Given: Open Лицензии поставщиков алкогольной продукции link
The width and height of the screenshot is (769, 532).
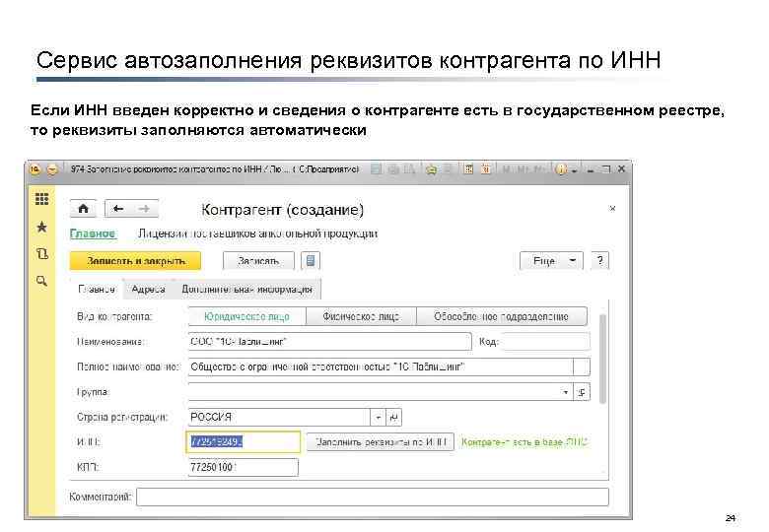Looking at the screenshot, I should pos(257,233).
